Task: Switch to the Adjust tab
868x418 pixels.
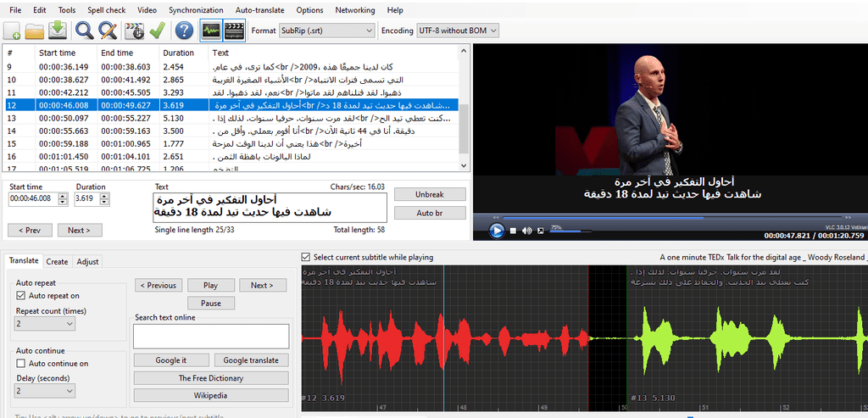Action: 87,262
